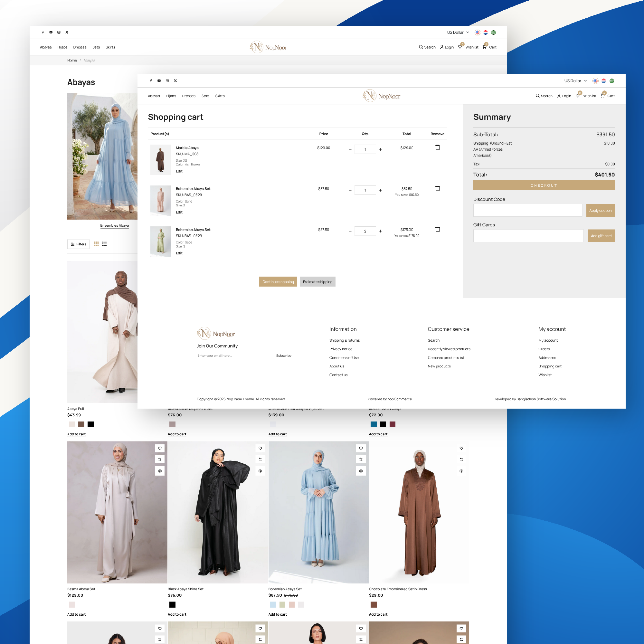This screenshot has width=644, height=644.
Task: Open Dresses menu on Abayas page
Action: coord(80,47)
